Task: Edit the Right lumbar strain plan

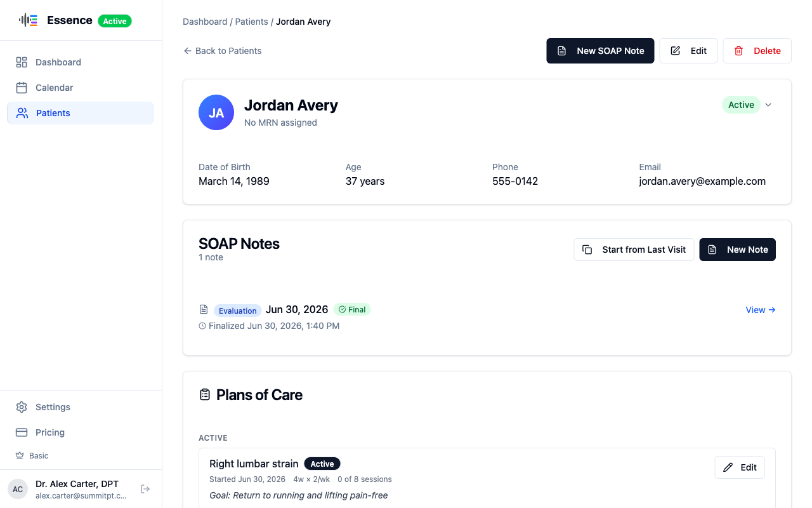Action: point(740,467)
